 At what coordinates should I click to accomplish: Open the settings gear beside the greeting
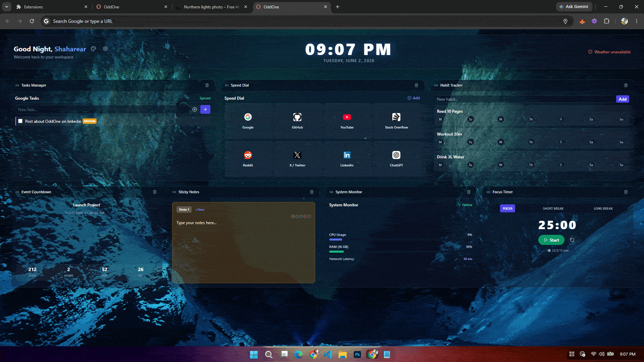tap(105, 49)
